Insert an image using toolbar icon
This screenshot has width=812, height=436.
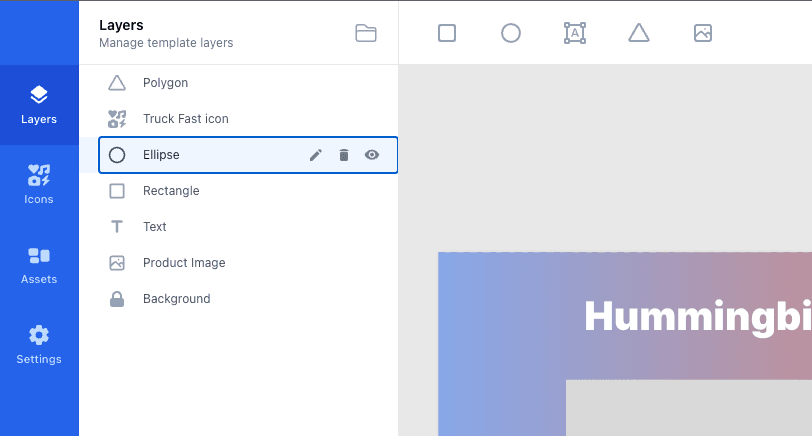pos(703,33)
